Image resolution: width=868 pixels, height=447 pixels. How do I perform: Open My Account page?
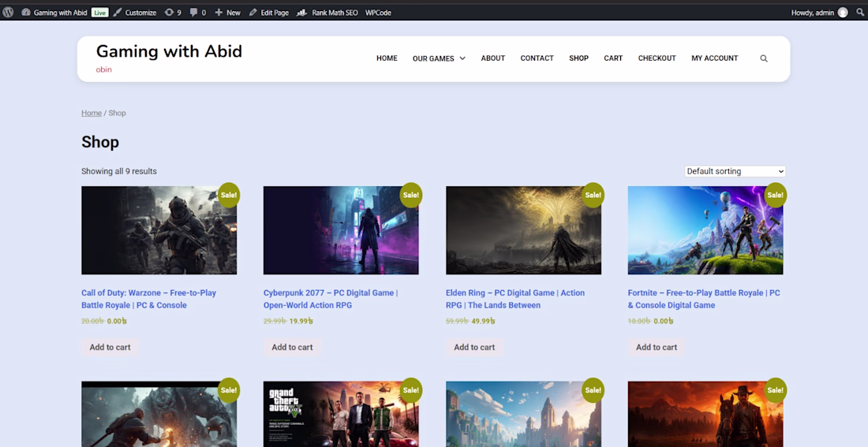pos(715,58)
